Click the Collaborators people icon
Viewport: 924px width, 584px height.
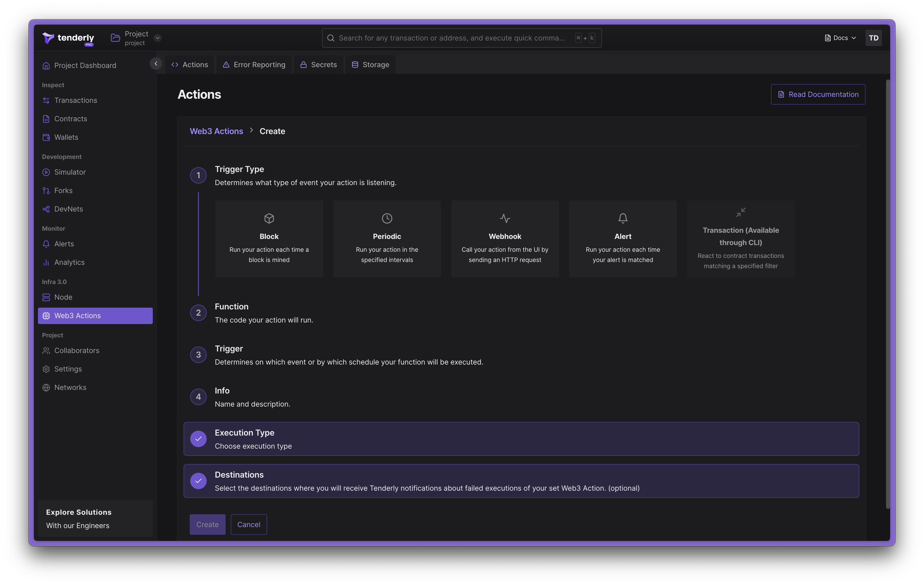[46, 351]
